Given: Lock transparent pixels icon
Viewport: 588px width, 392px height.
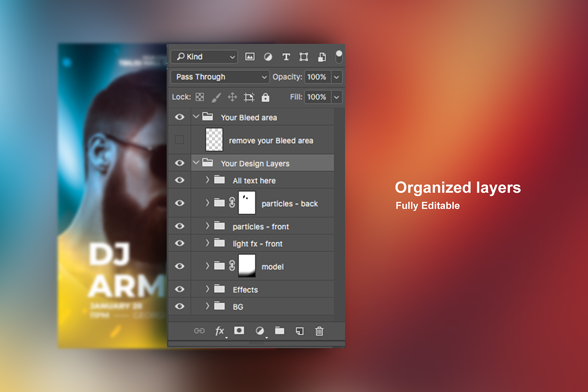Looking at the screenshot, I should (200, 97).
